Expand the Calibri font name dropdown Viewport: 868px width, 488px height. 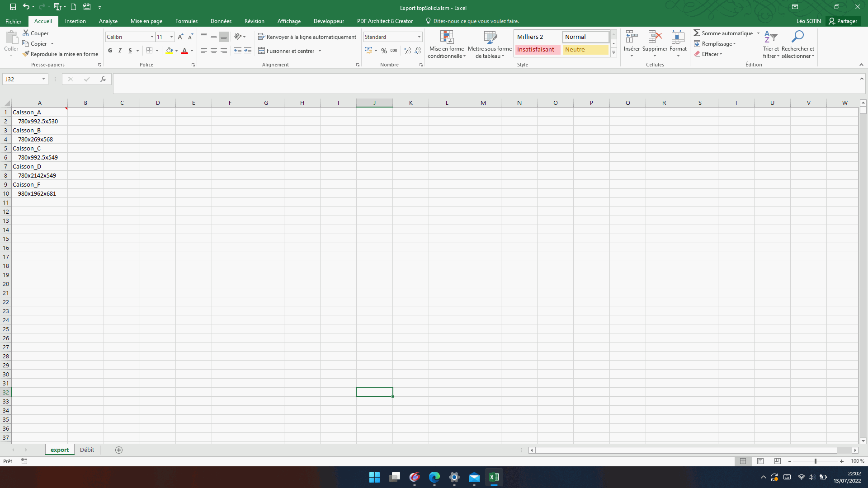(152, 37)
